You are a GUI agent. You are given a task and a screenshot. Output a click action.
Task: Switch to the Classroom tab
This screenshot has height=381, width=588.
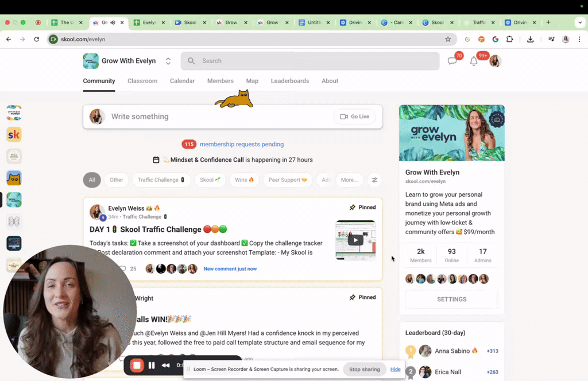click(142, 81)
